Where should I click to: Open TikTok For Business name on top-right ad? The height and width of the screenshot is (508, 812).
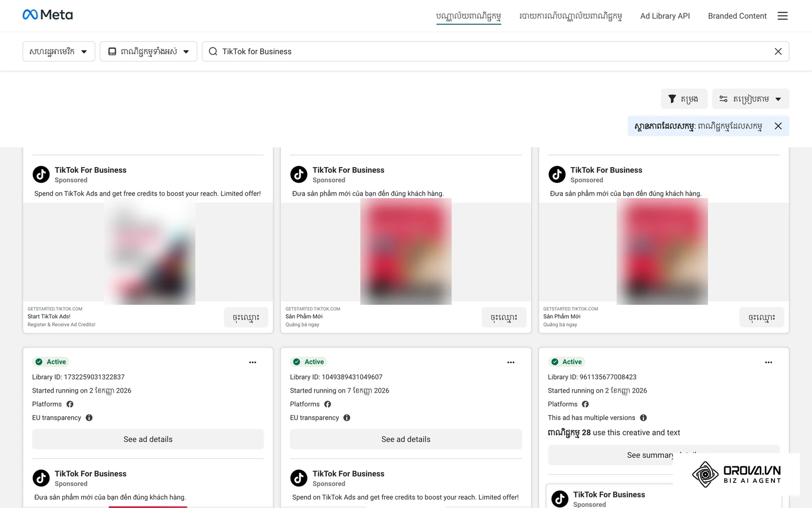[x=606, y=170]
